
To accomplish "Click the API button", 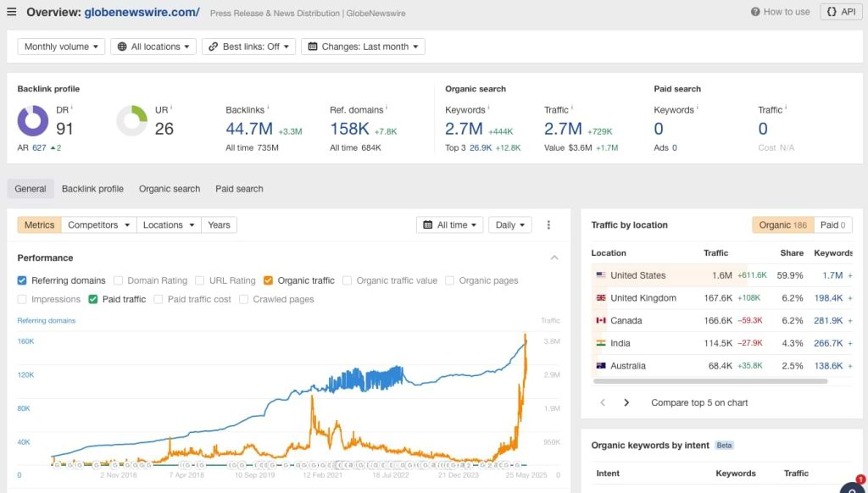I will [x=841, y=12].
